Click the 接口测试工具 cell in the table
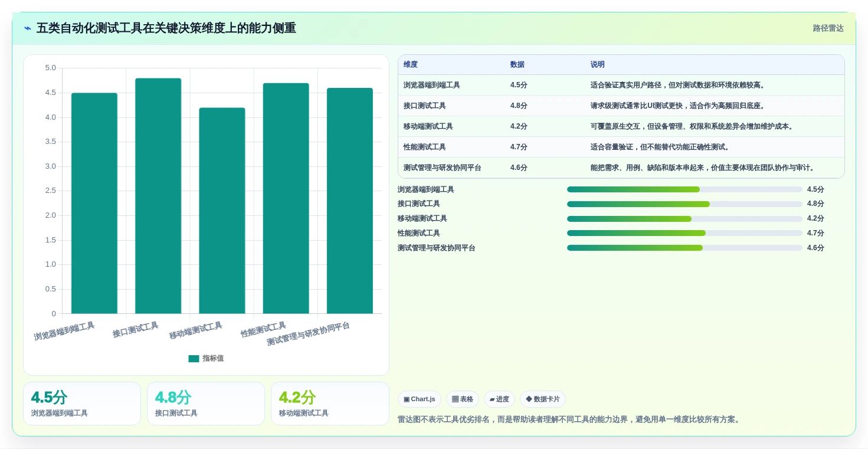 pyautogui.click(x=425, y=106)
